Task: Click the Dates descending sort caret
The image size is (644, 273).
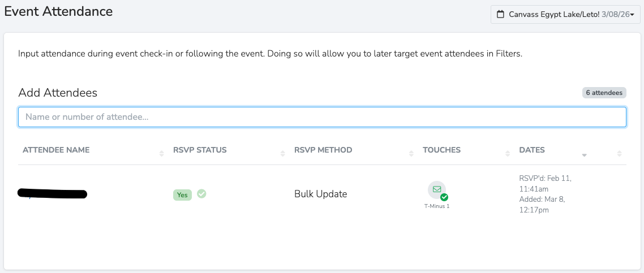Action: click(x=585, y=155)
